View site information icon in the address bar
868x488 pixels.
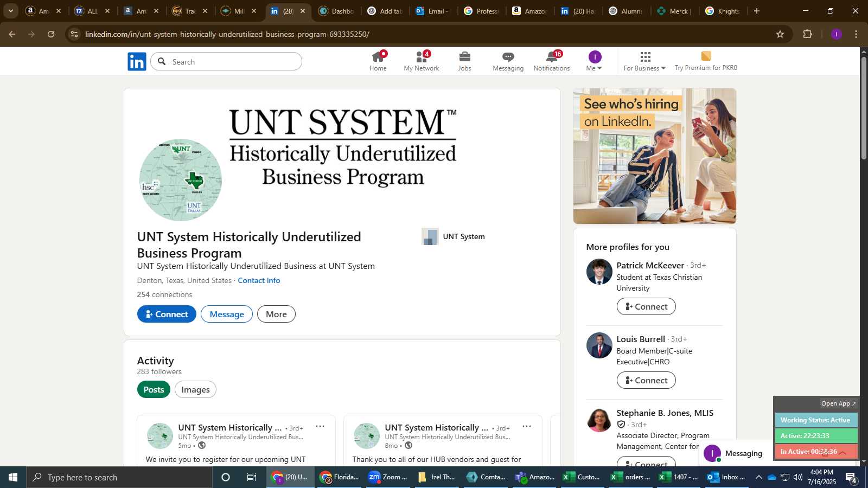74,34
